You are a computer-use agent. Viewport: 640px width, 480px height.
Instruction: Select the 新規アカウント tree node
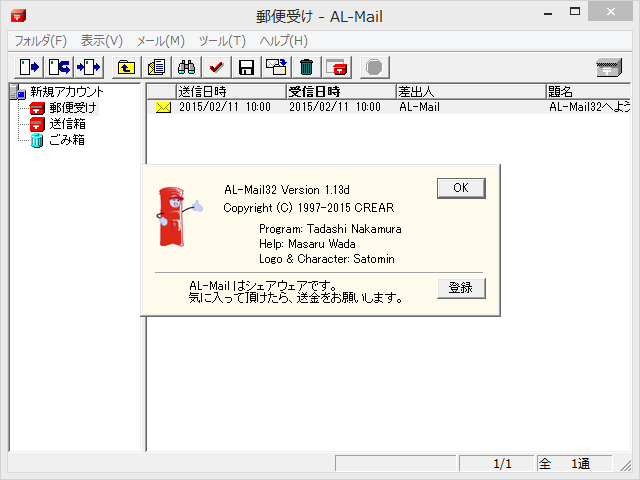pos(67,92)
